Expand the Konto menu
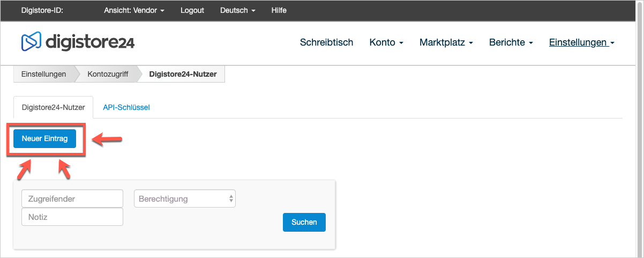The height and width of the screenshot is (258, 644). click(x=386, y=42)
